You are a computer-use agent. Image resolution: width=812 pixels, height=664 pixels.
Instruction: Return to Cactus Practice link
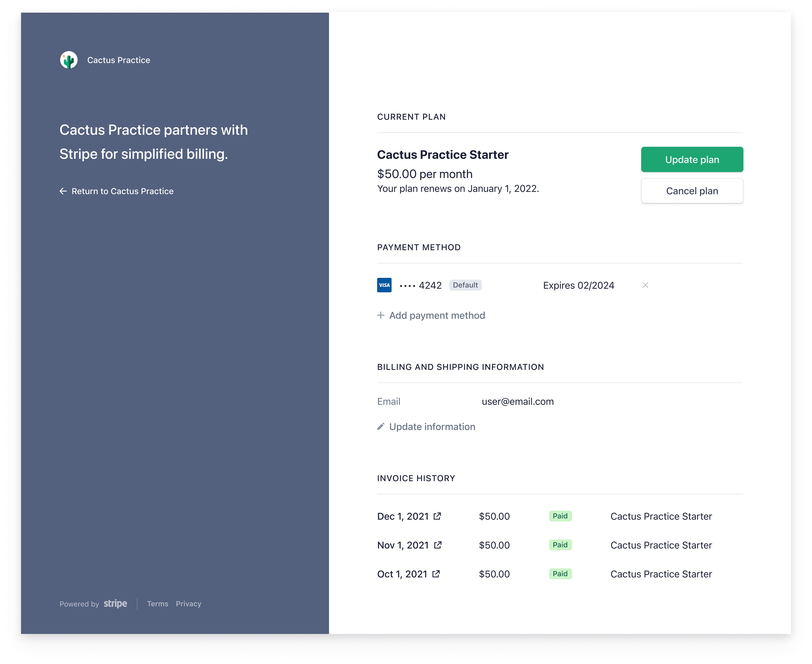pyautogui.click(x=122, y=191)
